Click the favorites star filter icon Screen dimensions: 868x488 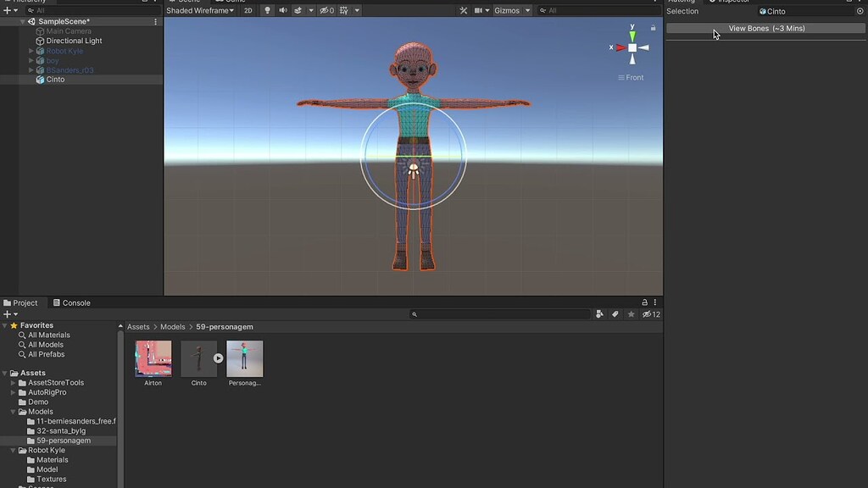coord(631,314)
